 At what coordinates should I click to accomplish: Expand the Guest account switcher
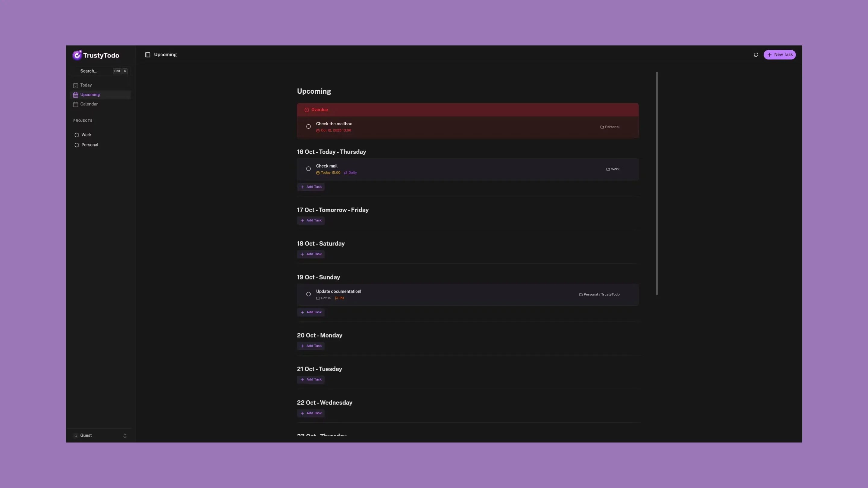tap(125, 436)
